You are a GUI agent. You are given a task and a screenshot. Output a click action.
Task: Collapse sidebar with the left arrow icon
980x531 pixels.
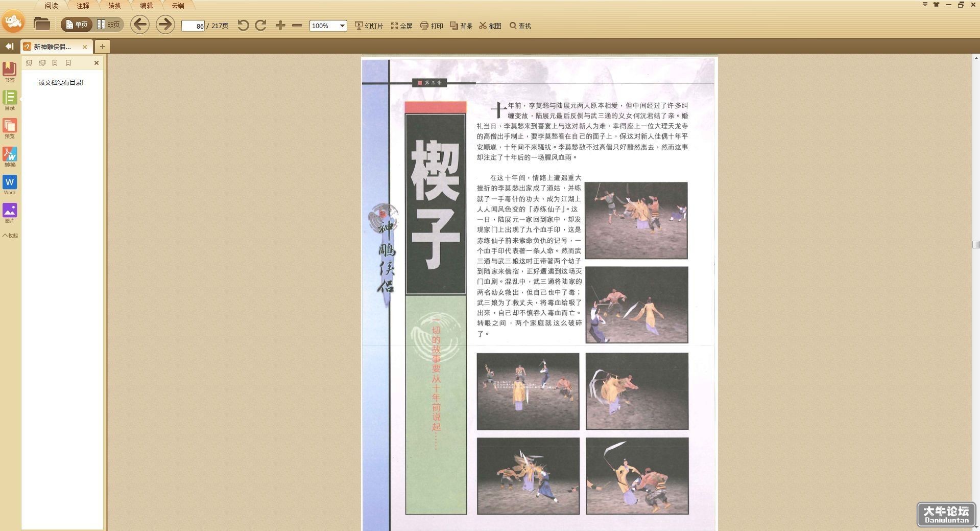[x=9, y=47]
